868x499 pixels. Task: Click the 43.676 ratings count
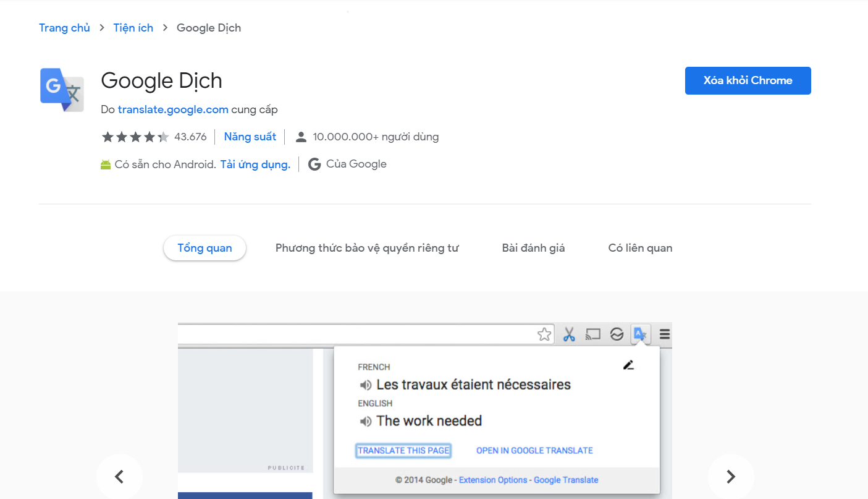pos(190,137)
